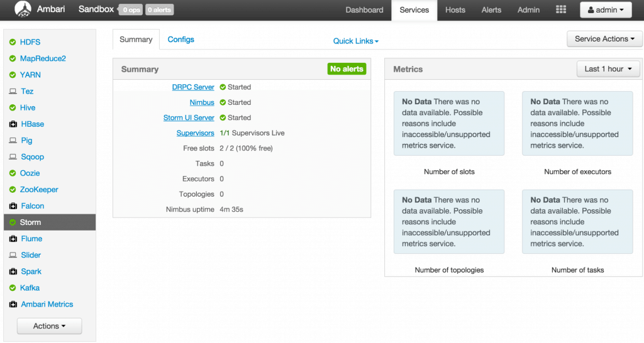Click the laptop icon beside Sqoop
The width and height of the screenshot is (644, 343).
tap(13, 157)
